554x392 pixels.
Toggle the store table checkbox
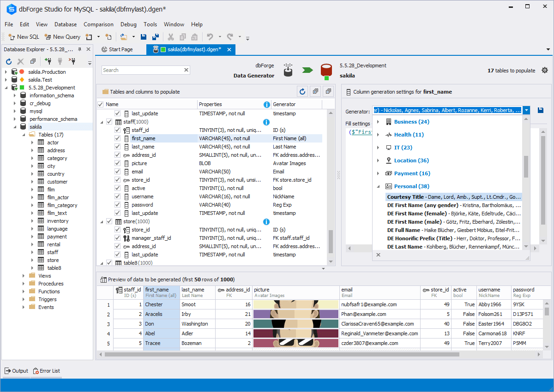tap(109, 221)
